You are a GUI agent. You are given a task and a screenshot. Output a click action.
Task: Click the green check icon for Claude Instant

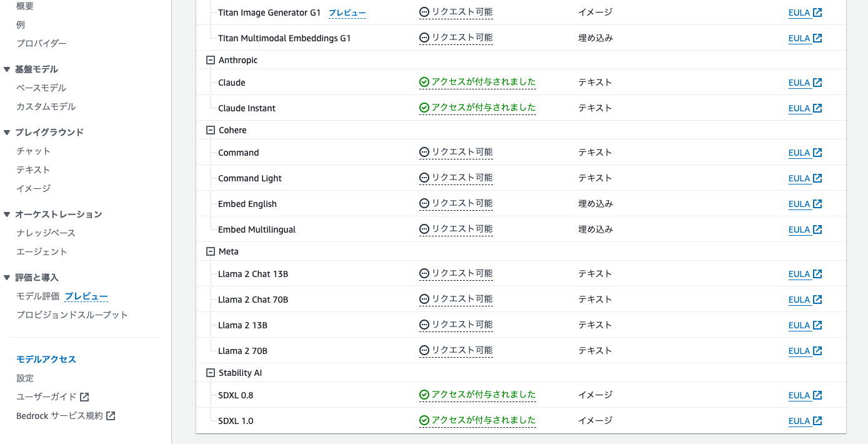424,108
